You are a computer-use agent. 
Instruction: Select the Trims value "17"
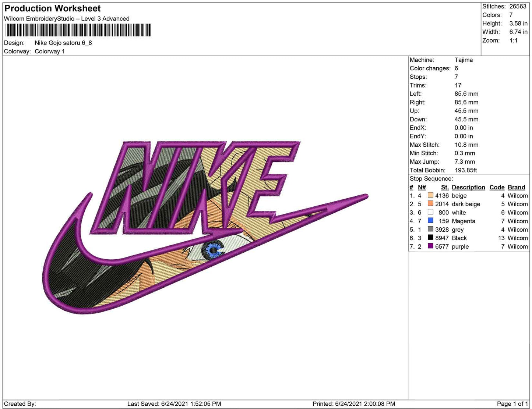458,85
